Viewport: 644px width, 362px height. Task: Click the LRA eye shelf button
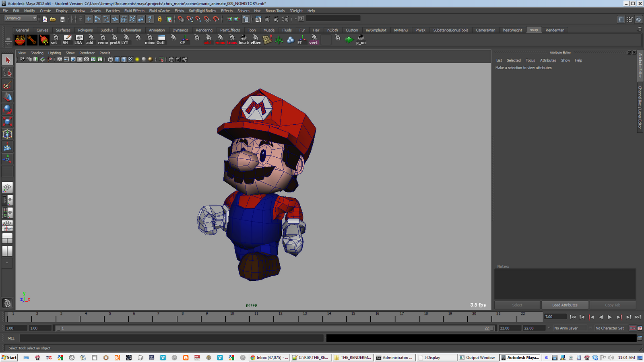[x=79, y=39]
